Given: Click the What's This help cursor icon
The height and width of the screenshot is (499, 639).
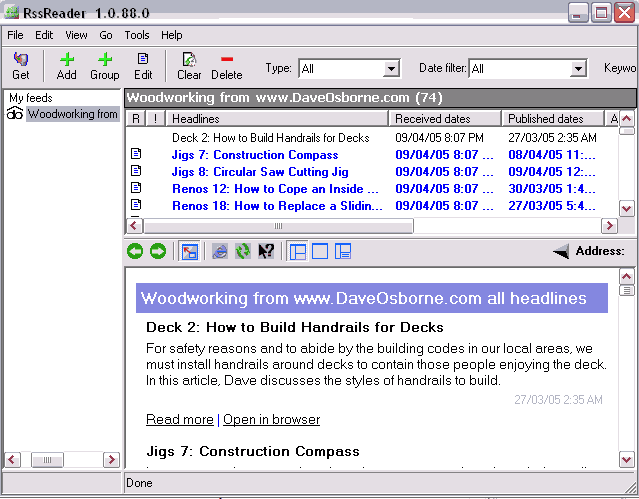Looking at the screenshot, I should point(266,252).
